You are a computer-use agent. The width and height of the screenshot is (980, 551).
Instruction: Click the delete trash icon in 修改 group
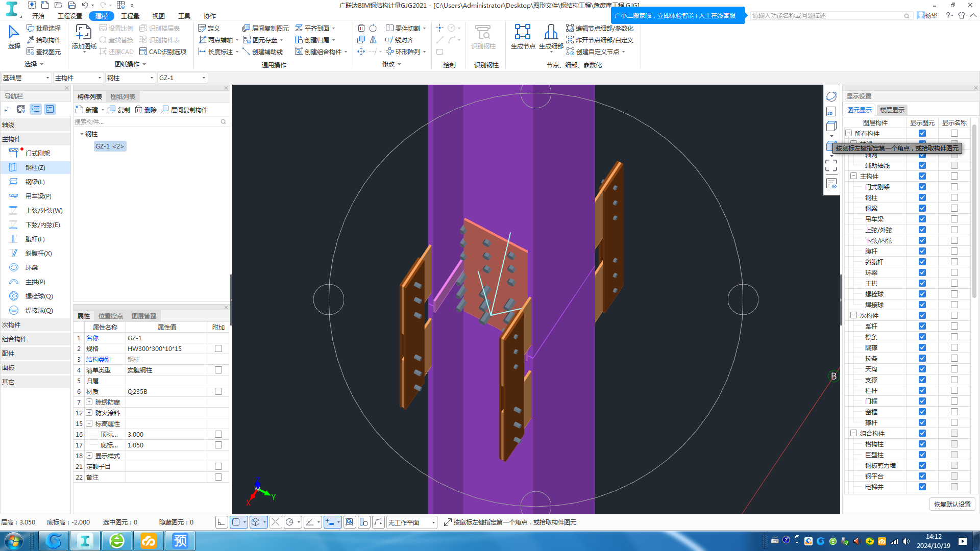coord(361,28)
